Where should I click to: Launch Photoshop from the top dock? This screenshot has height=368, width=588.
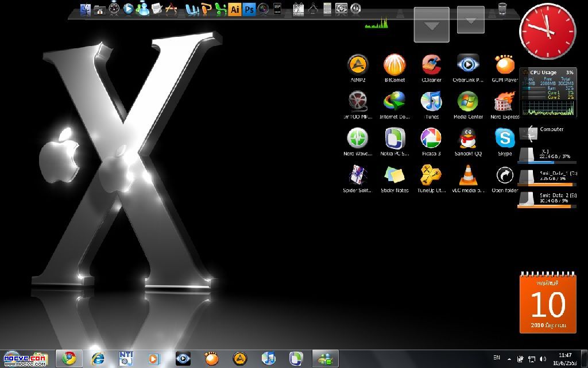coord(249,9)
